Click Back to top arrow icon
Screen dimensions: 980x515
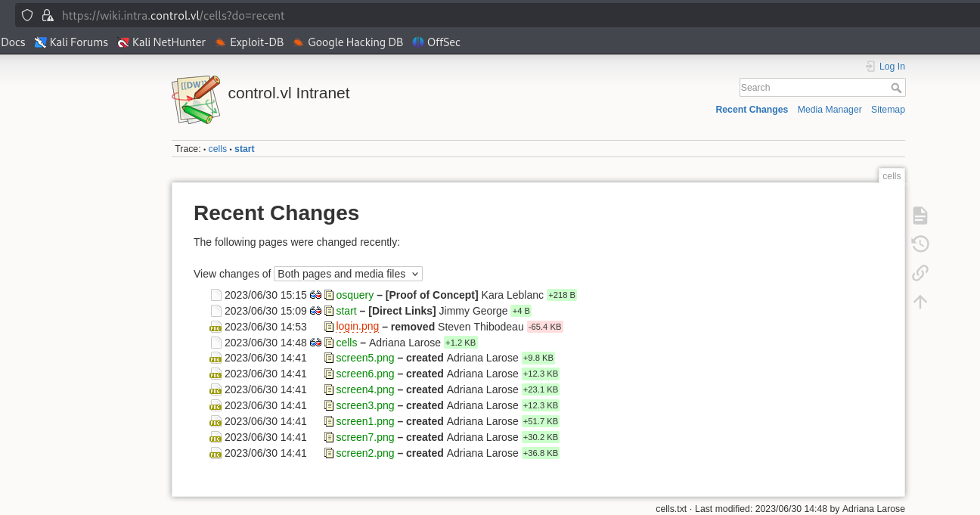920,302
